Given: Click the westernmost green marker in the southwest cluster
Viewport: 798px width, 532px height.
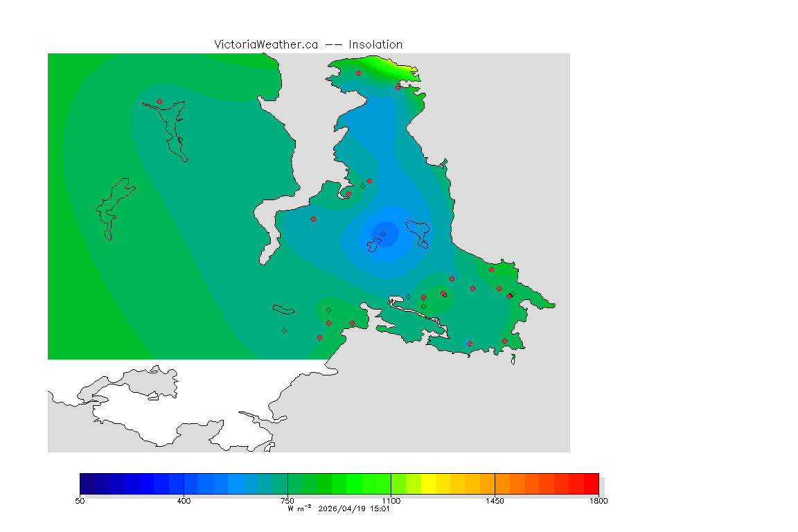Looking at the screenshot, I should point(284,330).
